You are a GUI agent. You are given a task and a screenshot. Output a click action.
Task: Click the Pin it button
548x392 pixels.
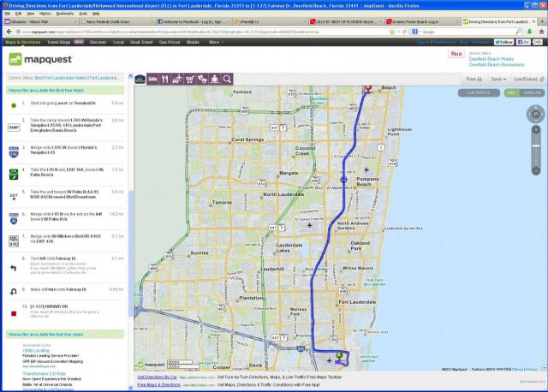tap(456, 54)
